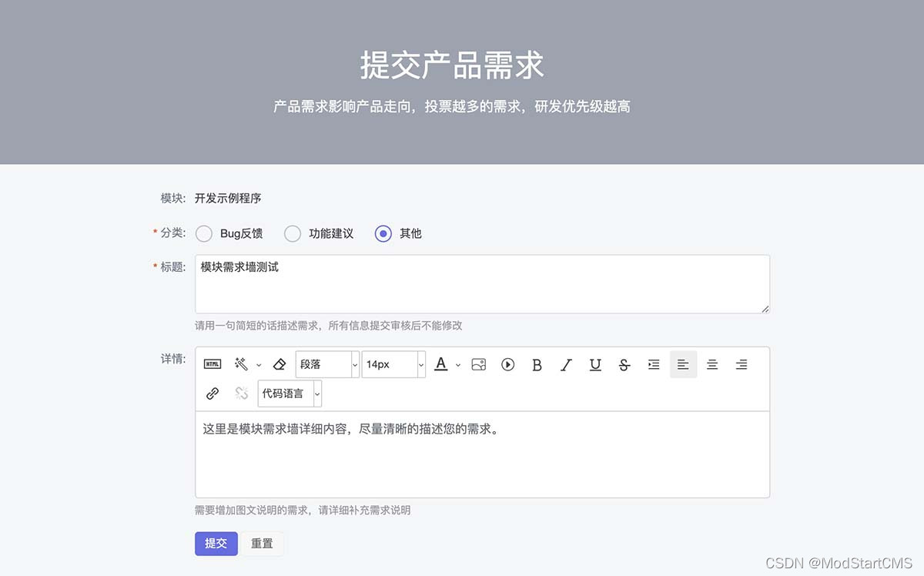Toggle bold formatting
The width and height of the screenshot is (924, 576).
coord(537,365)
